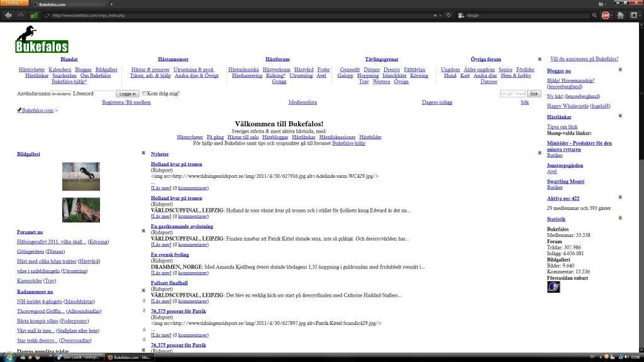Open the Dressyr forum link

[392, 70]
